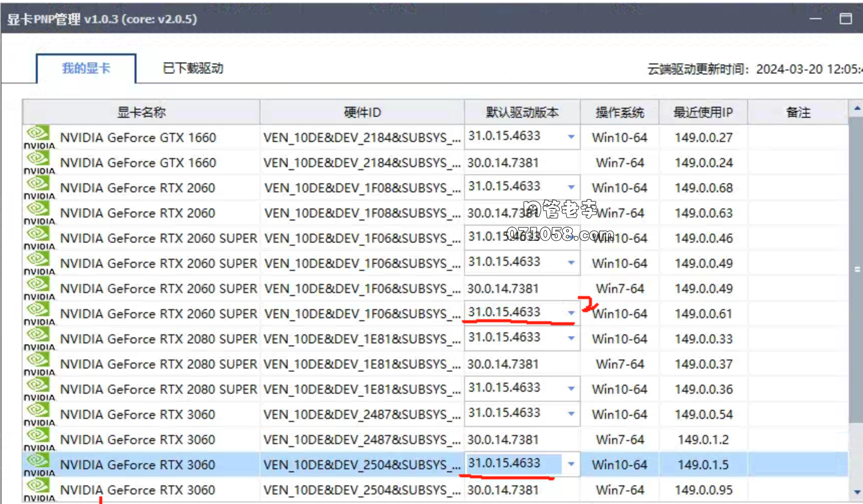Click driver 30.0.14.7381 in row 149.0.0.37
Viewport: 863px width, 504px height.
[503, 364]
